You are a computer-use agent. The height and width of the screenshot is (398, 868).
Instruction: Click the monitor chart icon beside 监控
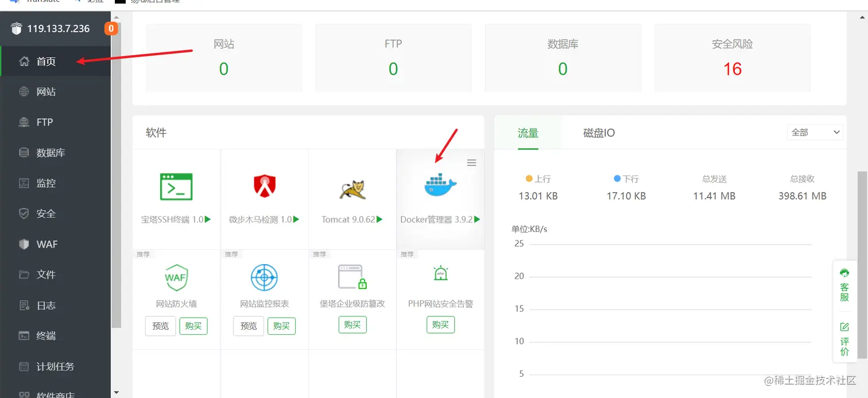[24, 183]
